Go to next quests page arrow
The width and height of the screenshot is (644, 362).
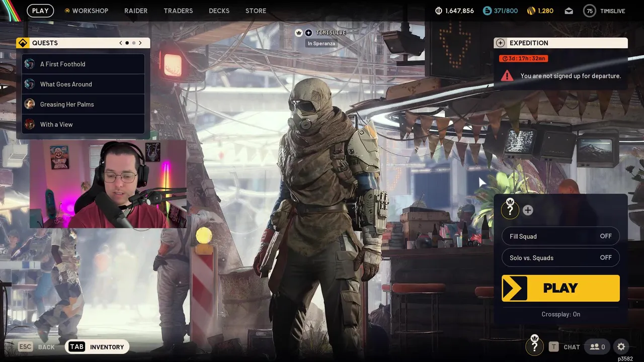pos(140,43)
